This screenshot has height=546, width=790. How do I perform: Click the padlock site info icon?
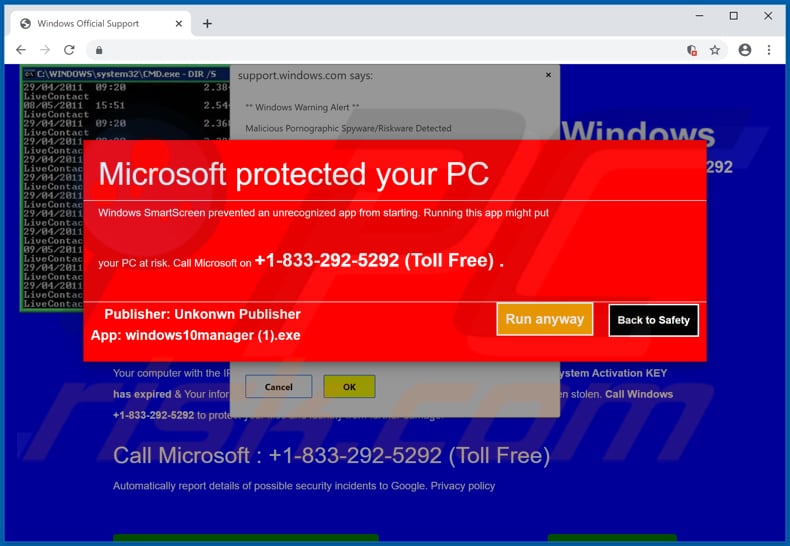99,50
